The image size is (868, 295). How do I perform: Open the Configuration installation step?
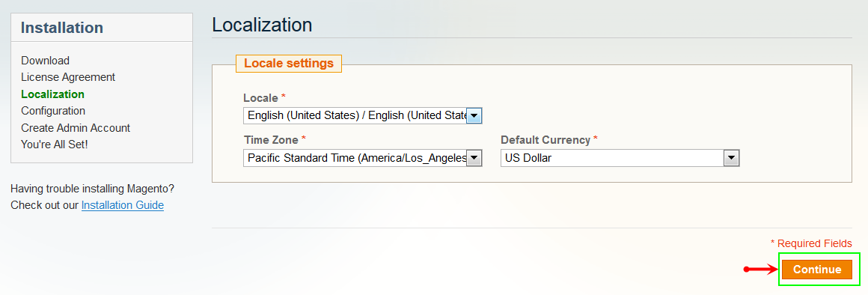pyautogui.click(x=53, y=111)
